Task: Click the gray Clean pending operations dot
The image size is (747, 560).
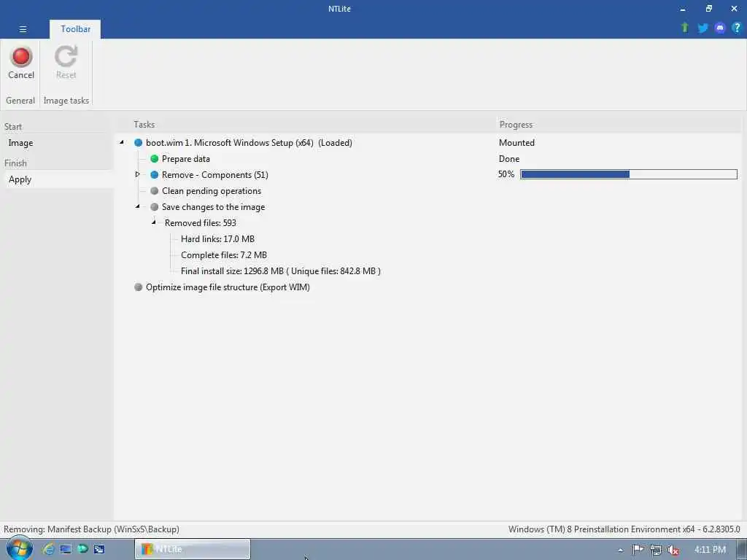Action: [x=155, y=191]
